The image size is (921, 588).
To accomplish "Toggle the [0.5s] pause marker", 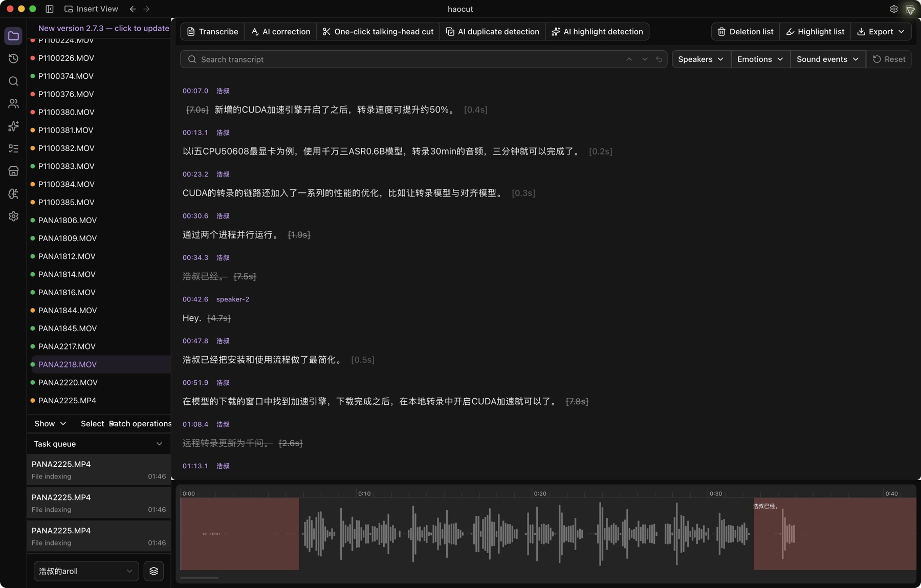I will point(363,360).
